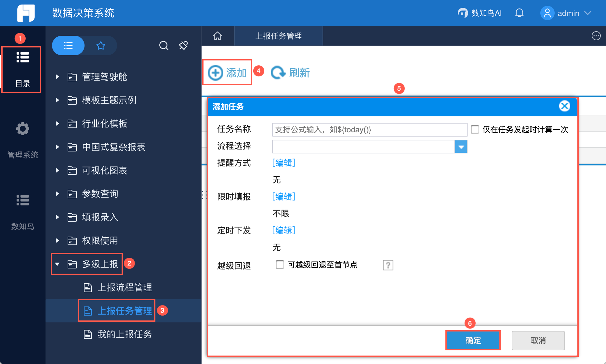Check 仅在任务发起时计算一次 checkbox
Screen dimensions: 606x364
tap(475, 129)
